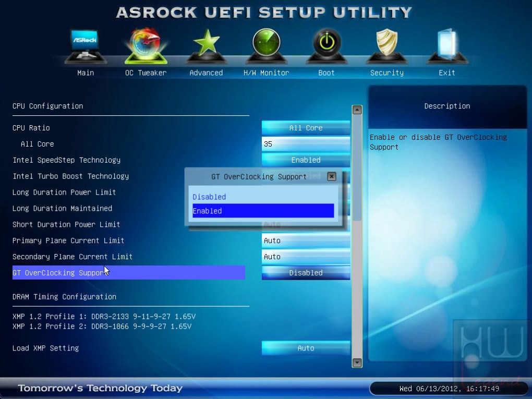Edit Primary Plane Current Limit Auto field

pos(306,240)
